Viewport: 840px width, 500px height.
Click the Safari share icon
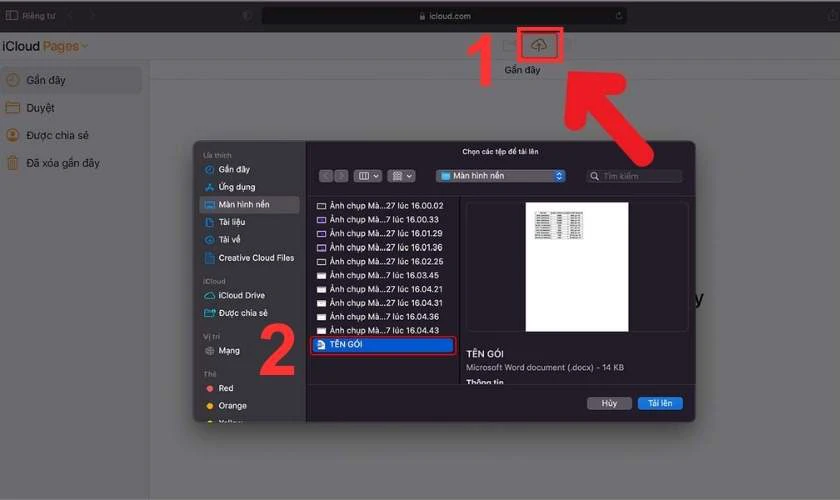click(x=832, y=16)
